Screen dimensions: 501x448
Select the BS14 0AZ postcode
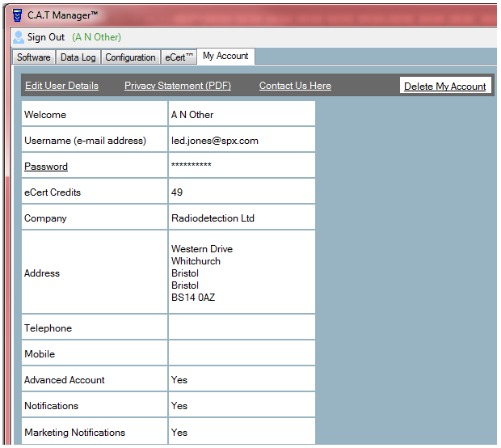click(x=193, y=298)
